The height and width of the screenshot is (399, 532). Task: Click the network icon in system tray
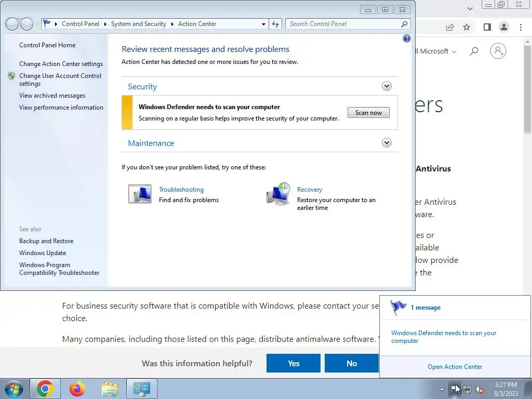click(x=467, y=389)
